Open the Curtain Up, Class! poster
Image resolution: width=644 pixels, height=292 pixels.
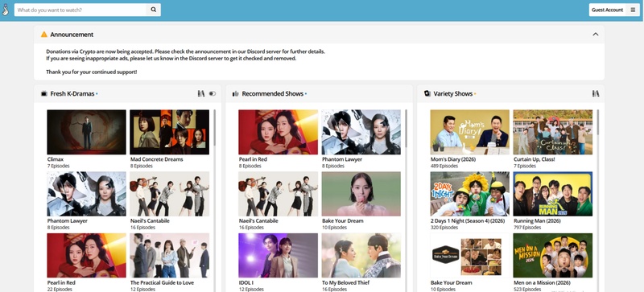pyautogui.click(x=553, y=132)
